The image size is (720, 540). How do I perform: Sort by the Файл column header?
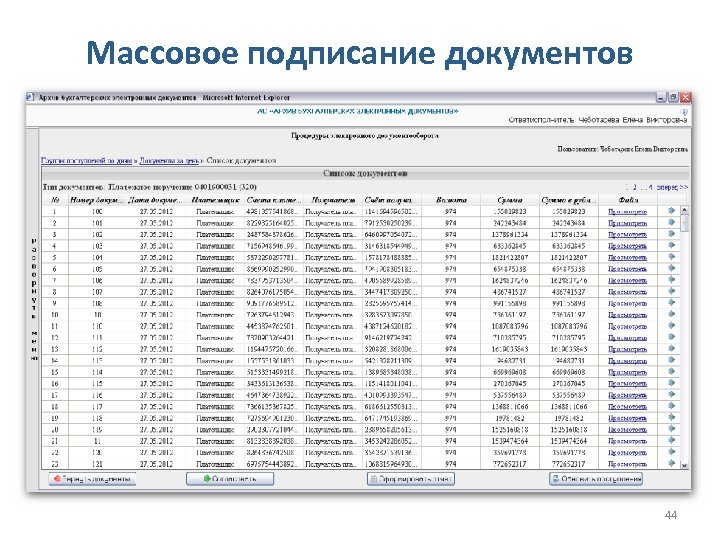pyautogui.click(x=628, y=200)
